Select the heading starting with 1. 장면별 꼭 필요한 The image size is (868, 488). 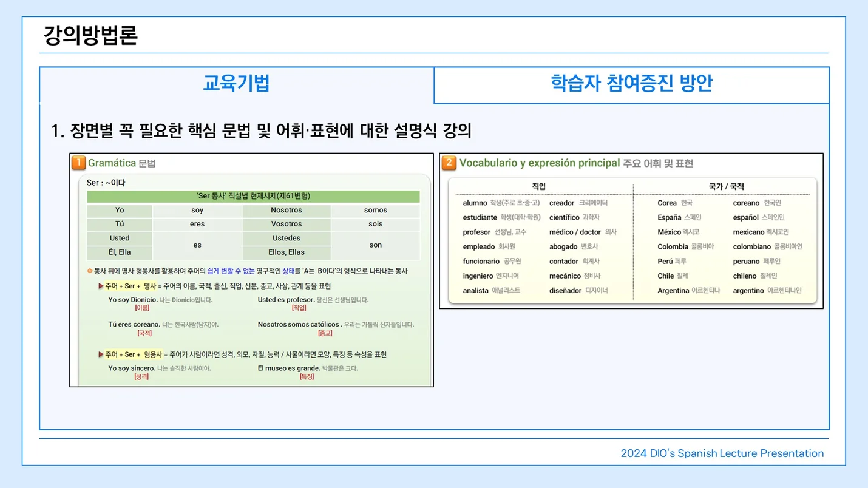pos(262,130)
